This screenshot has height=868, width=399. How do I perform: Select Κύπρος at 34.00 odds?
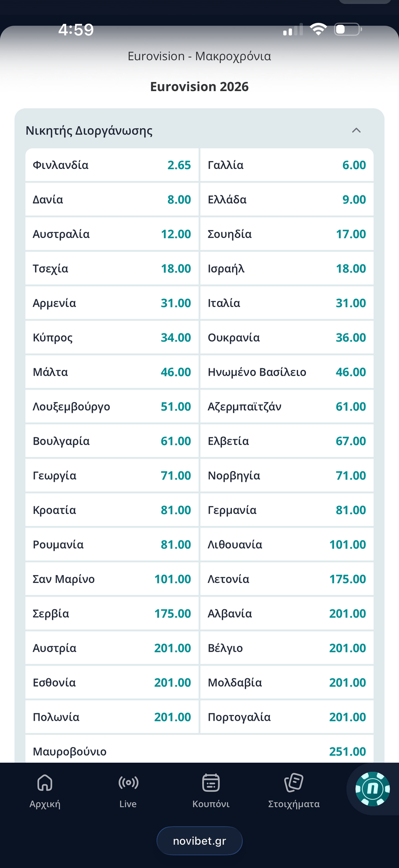pyautogui.click(x=112, y=338)
